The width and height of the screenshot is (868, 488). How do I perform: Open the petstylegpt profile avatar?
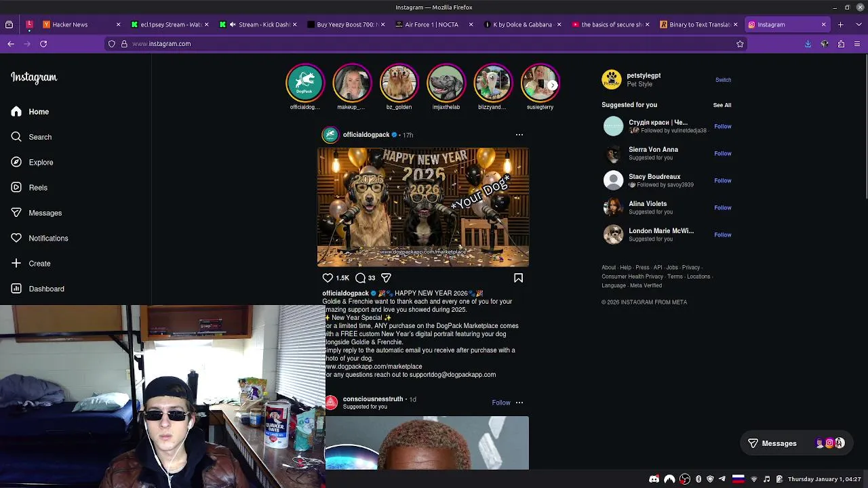tap(612, 80)
